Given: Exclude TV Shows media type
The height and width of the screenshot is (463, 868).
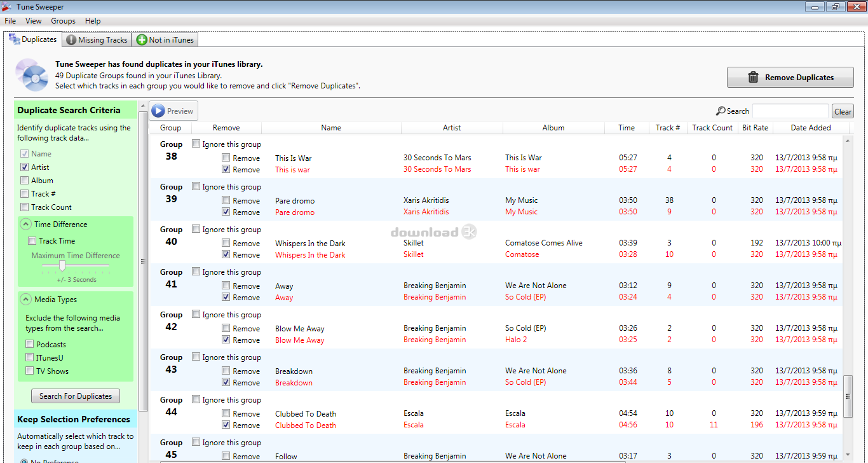Looking at the screenshot, I should click(x=30, y=371).
